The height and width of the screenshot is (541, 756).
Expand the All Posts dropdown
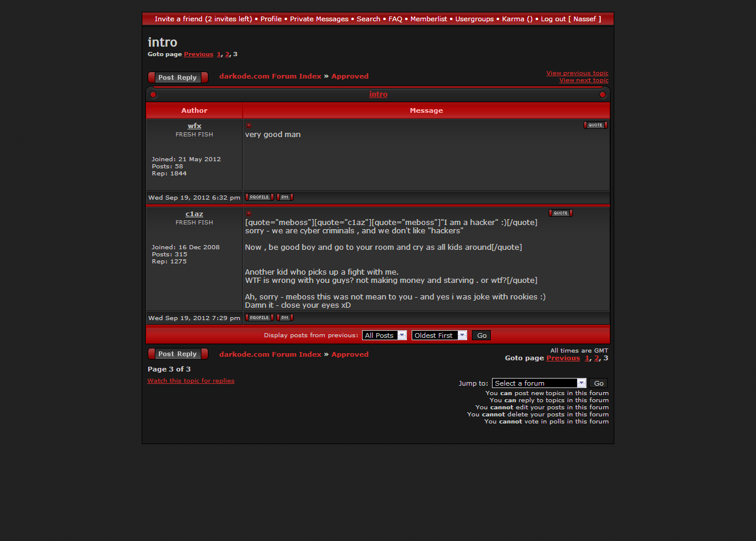point(384,335)
